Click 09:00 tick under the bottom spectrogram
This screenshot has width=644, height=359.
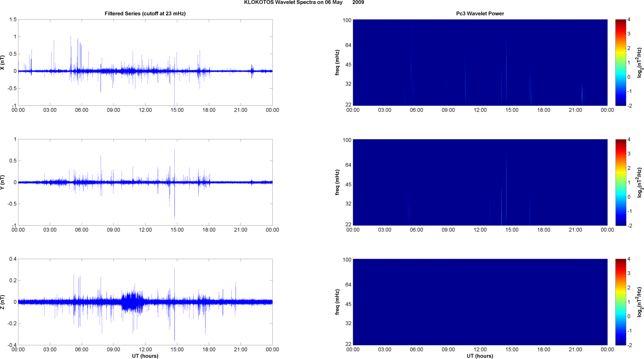coord(448,349)
